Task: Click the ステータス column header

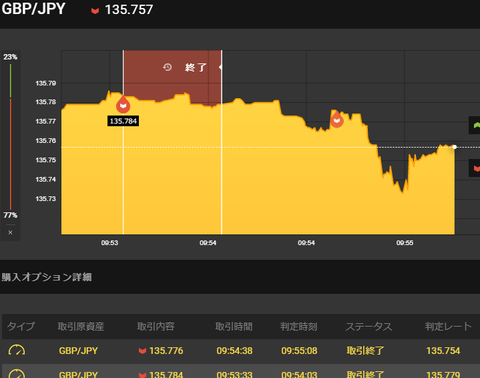Action: tap(369, 326)
